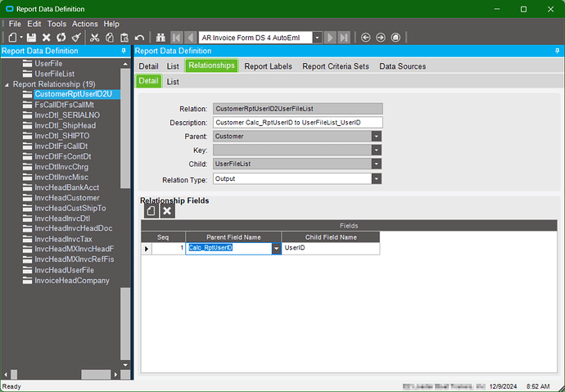565x392 pixels.
Task: Switch to top-level List tab
Action: click(173, 66)
